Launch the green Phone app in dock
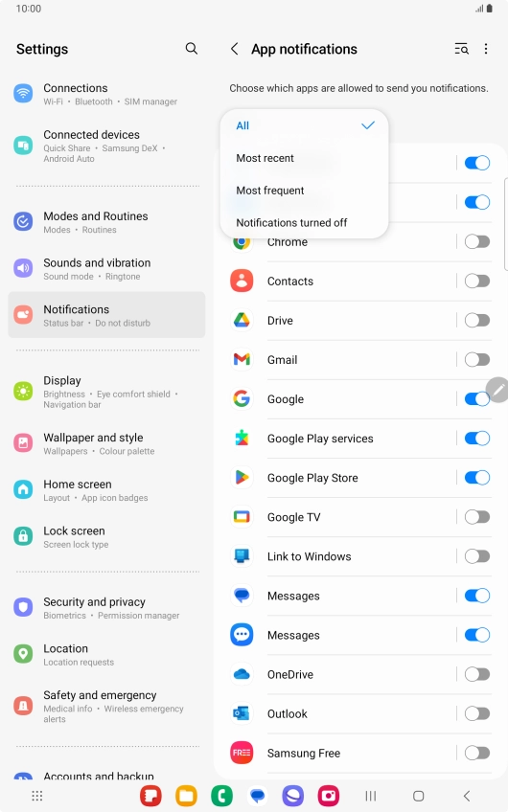 click(x=221, y=796)
